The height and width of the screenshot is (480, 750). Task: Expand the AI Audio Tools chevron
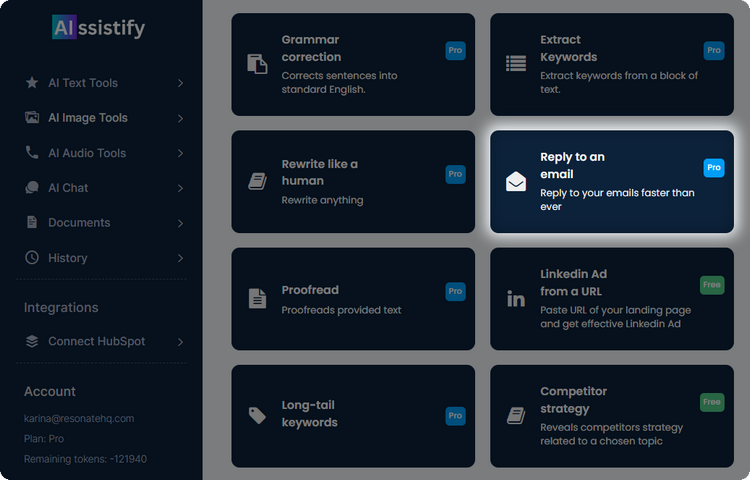tap(180, 154)
